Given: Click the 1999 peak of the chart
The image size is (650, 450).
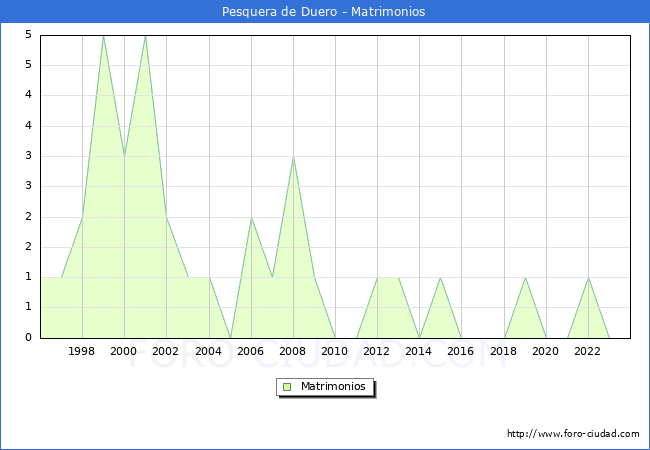Looking at the screenshot, I should point(103,36).
